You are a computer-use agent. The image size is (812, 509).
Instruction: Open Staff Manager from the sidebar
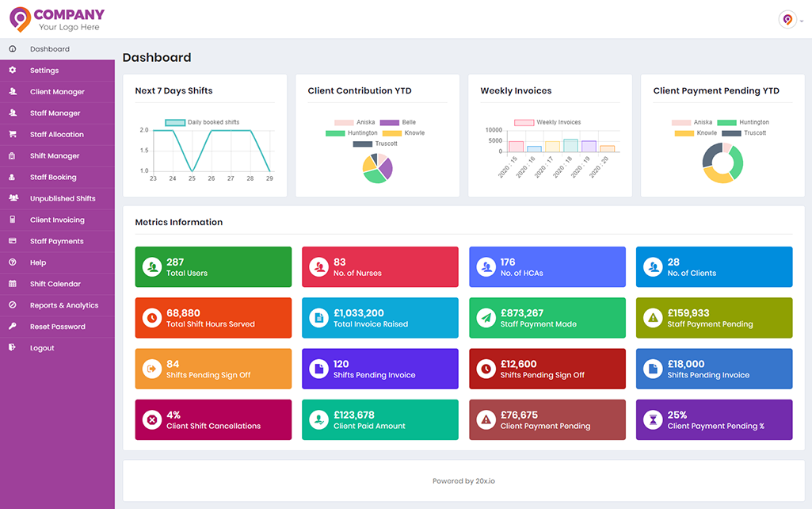point(55,113)
